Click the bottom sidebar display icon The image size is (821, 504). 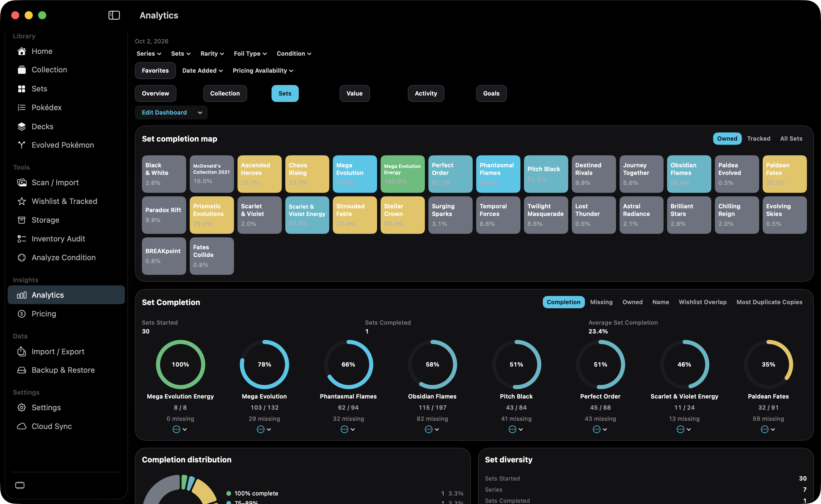click(20, 485)
